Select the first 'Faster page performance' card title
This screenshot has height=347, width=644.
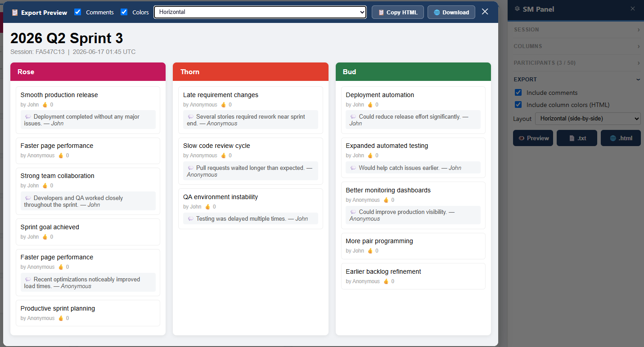click(x=57, y=146)
